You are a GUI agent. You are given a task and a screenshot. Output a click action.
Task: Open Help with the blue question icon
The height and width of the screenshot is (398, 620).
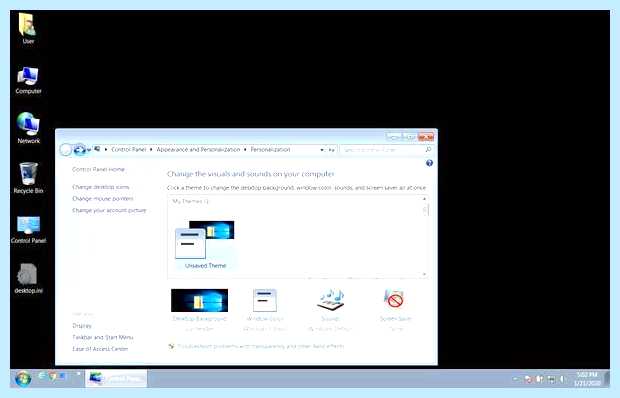tap(429, 163)
